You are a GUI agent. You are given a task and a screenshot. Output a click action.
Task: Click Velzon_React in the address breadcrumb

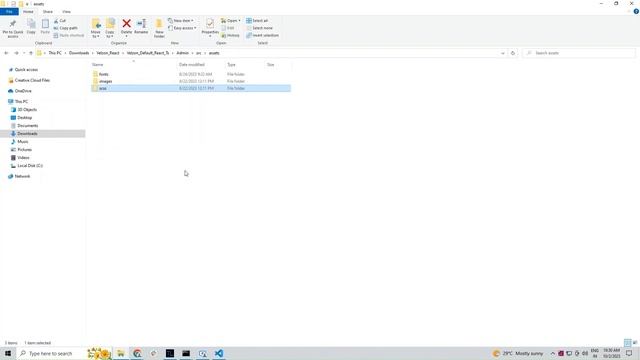click(x=108, y=53)
